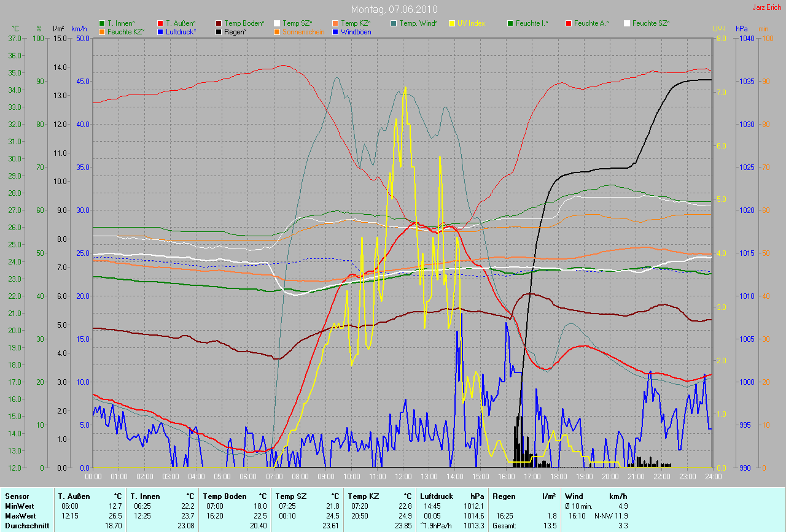Click the ^1.9hPa/h pressure trend value

coord(437,525)
